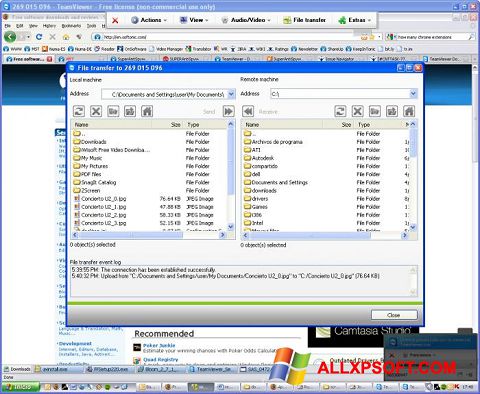Delete selected item on local machine

[x=96, y=111]
